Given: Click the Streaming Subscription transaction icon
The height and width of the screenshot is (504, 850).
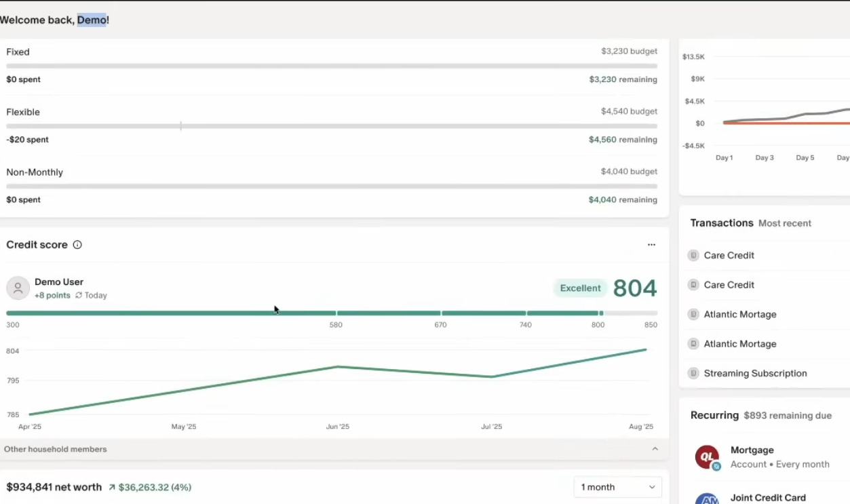Looking at the screenshot, I should click(x=693, y=374).
